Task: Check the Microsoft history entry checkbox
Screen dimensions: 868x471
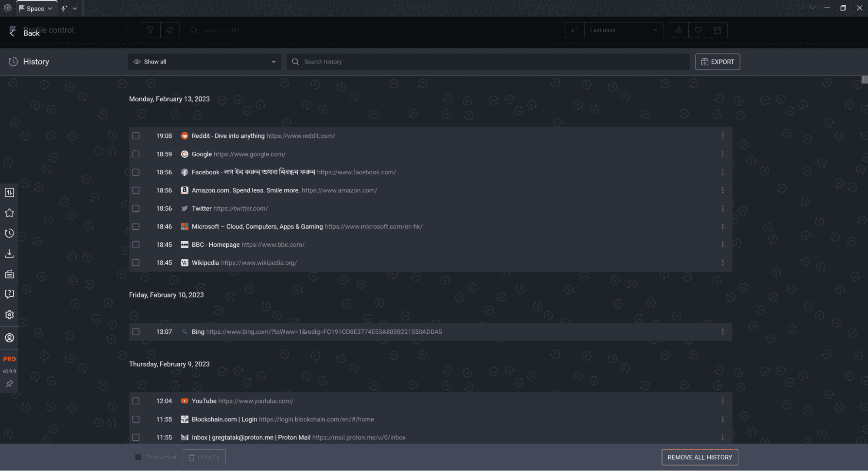Action: [x=136, y=227]
